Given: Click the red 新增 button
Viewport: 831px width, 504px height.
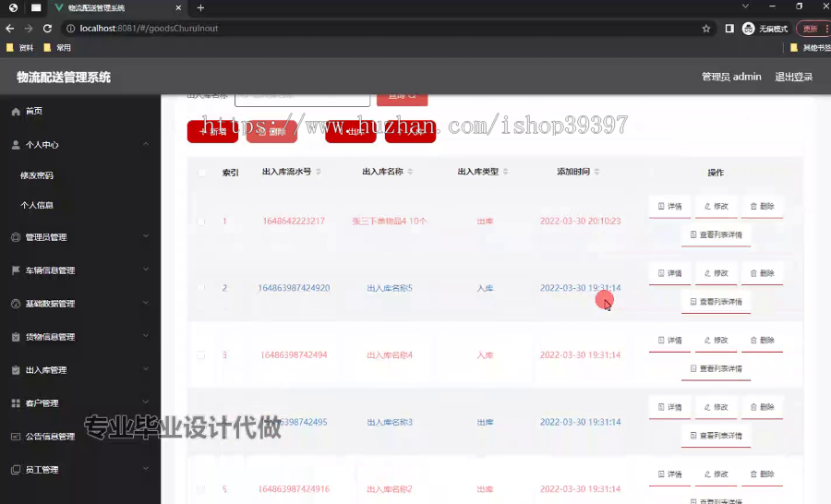Looking at the screenshot, I should (212, 131).
